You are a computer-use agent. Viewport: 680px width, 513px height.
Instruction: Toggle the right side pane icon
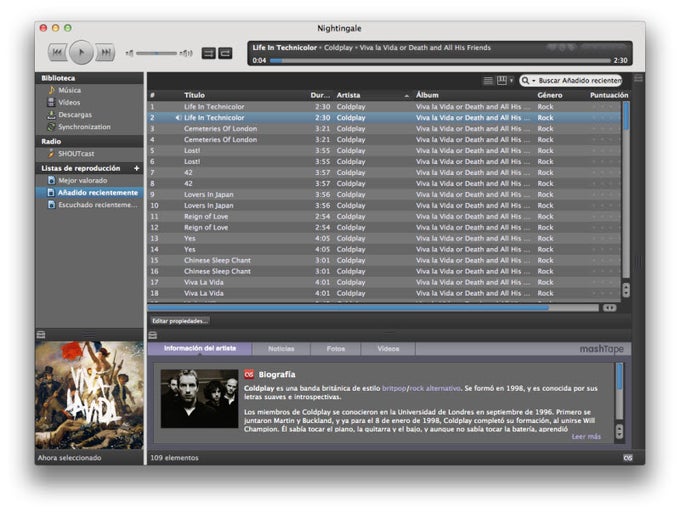pos(638,78)
